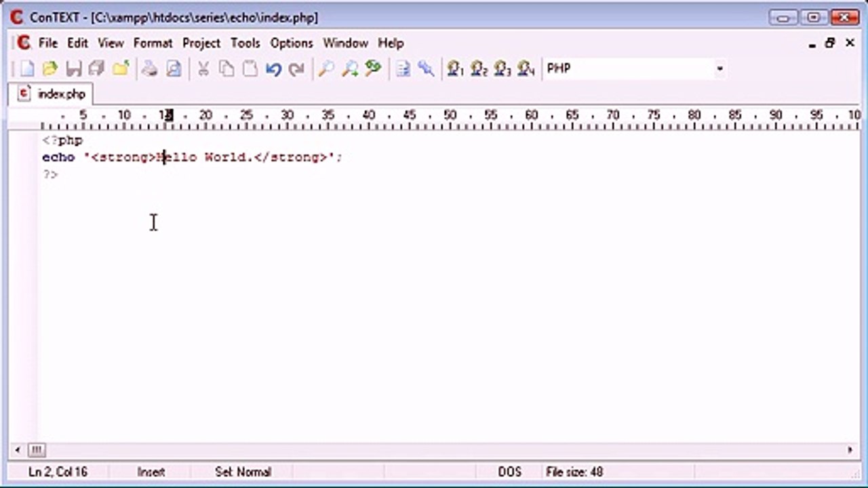The height and width of the screenshot is (488, 868).
Task: Click the '<?php' opening tag line
Action: coord(62,140)
